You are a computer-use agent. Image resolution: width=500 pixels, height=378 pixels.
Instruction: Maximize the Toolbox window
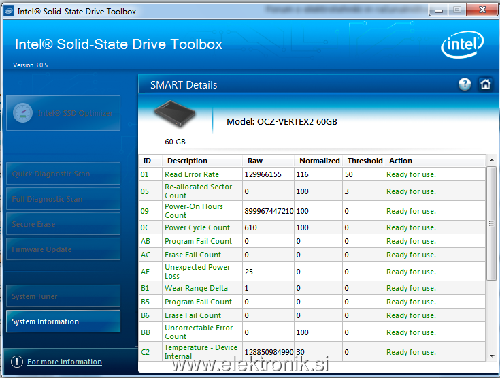(457, 10)
